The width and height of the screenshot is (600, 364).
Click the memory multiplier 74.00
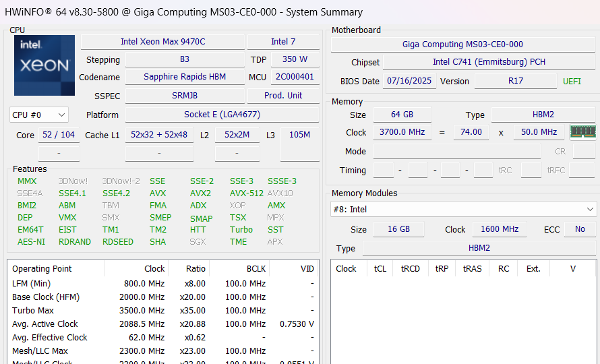coord(471,132)
